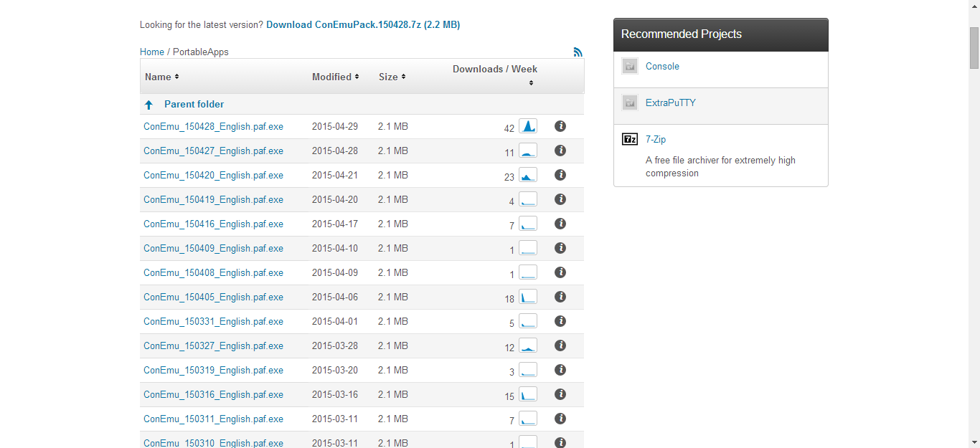Click the 2015-03-28 modified date
Screen dimensions: 980x448
(335, 346)
